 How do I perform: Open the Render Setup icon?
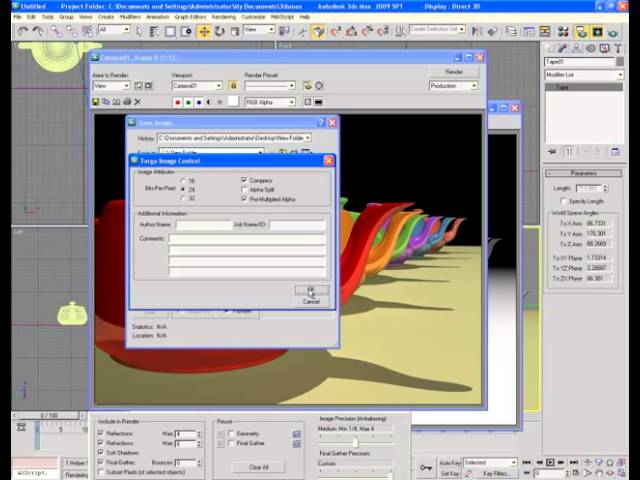[581, 31]
